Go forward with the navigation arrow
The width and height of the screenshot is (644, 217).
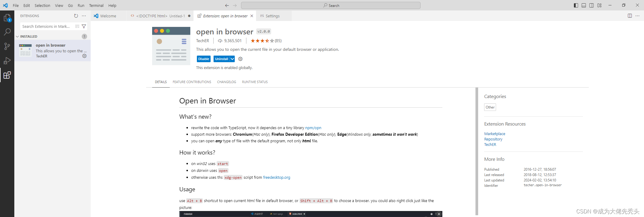(x=235, y=5)
